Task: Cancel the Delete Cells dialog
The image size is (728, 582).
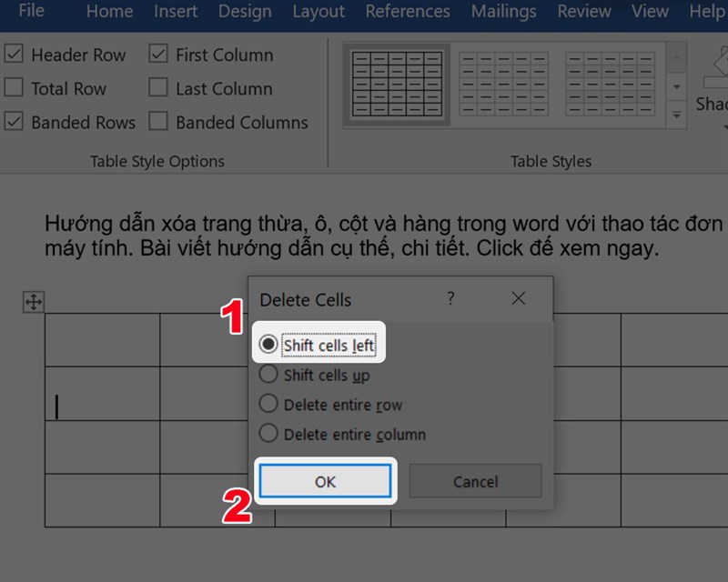Action: (x=475, y=481)
